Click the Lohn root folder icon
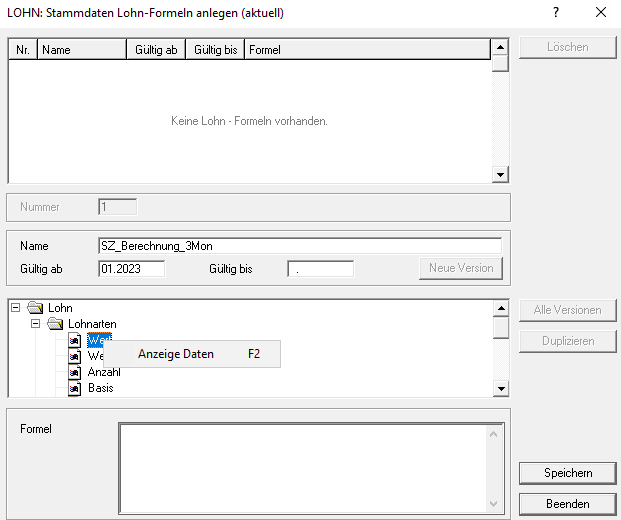Viewport: 621px width, 520px height. coord(36,308)
